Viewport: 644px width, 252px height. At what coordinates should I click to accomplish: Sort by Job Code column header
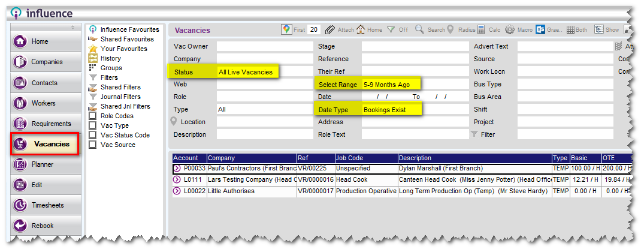point(367,158)
